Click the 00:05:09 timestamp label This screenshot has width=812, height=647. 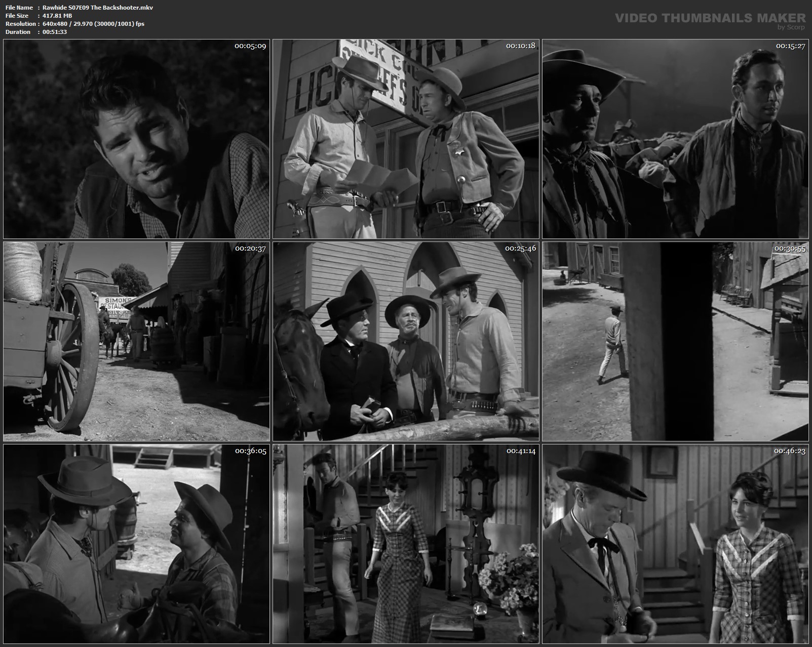pos(250,46)
